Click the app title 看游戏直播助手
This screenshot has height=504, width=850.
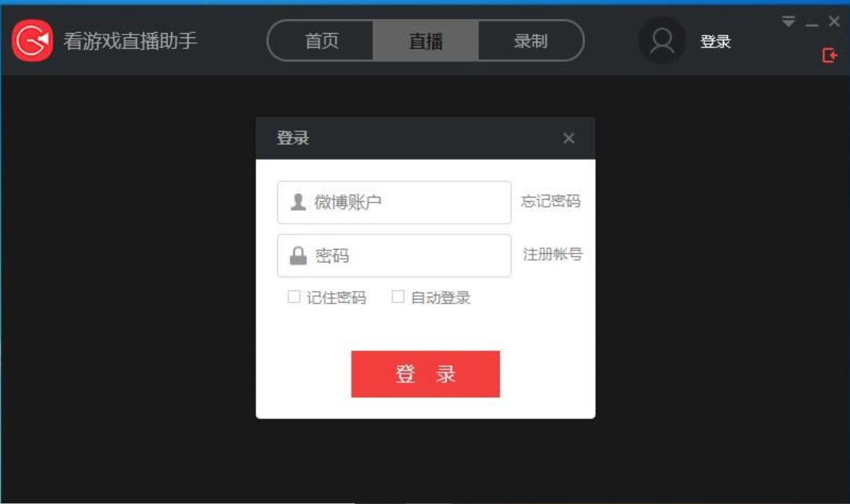click(130, 41)
